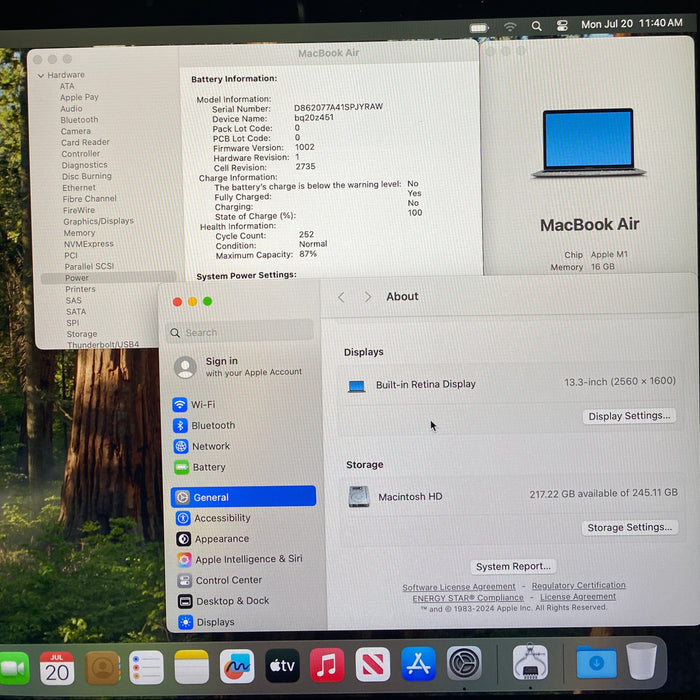The image size is (700, 700).
Task: Open the Appearance icon
Action: coord(183,539)
